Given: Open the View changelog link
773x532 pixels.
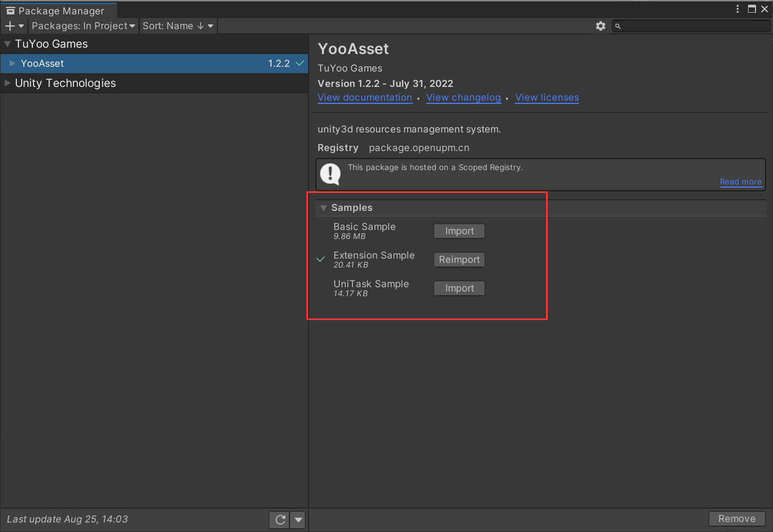Looking at the screenshot, I should pyautogui.click(x=463, y=97).
